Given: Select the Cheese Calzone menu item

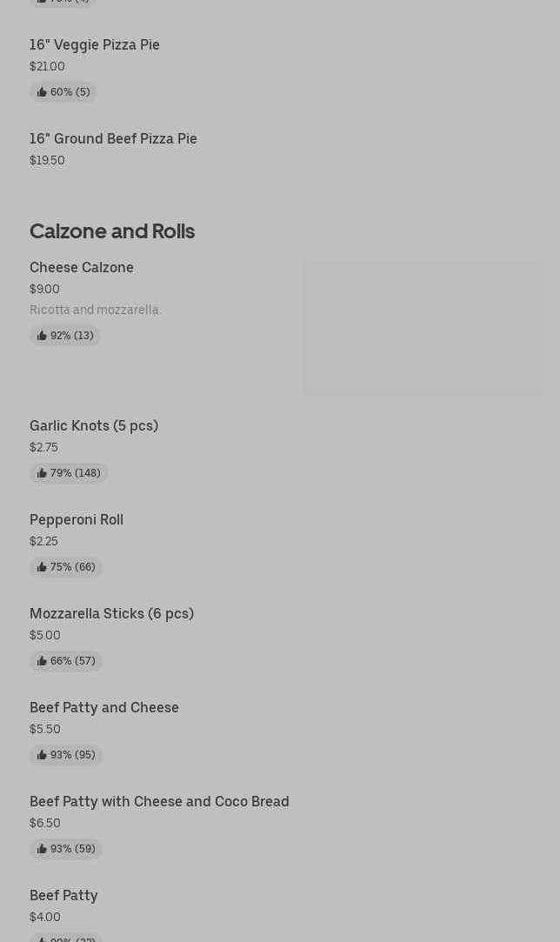Looking at the screenshot, I should pyautogui.click(x=82, y=267).
